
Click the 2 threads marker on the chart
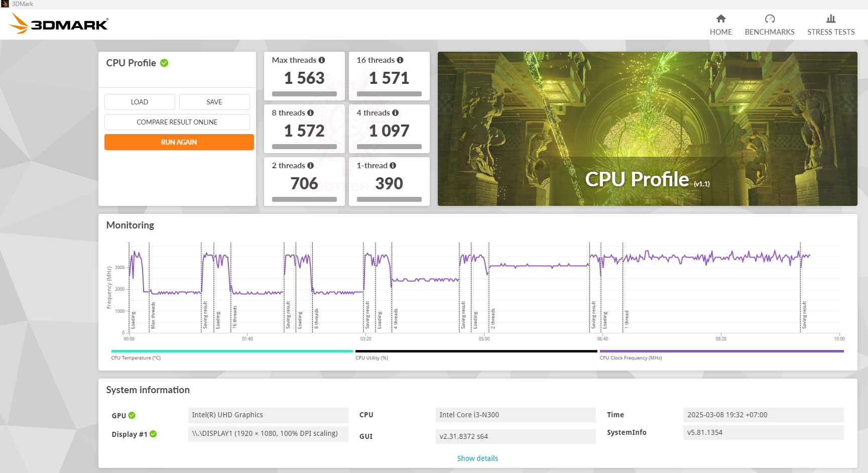[492, 318]
